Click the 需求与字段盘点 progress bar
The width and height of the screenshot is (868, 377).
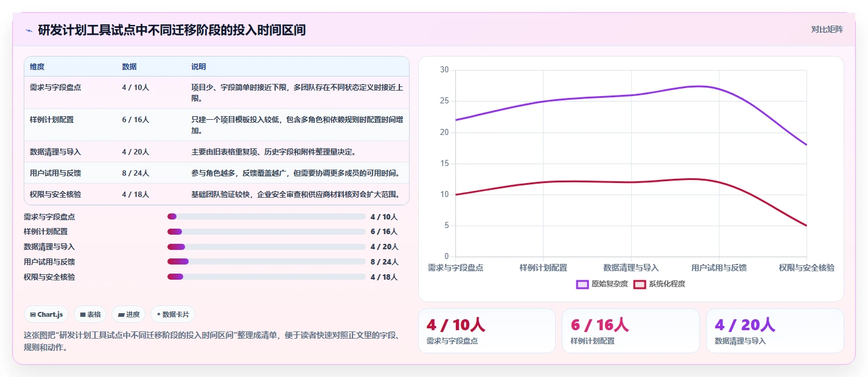267,216
